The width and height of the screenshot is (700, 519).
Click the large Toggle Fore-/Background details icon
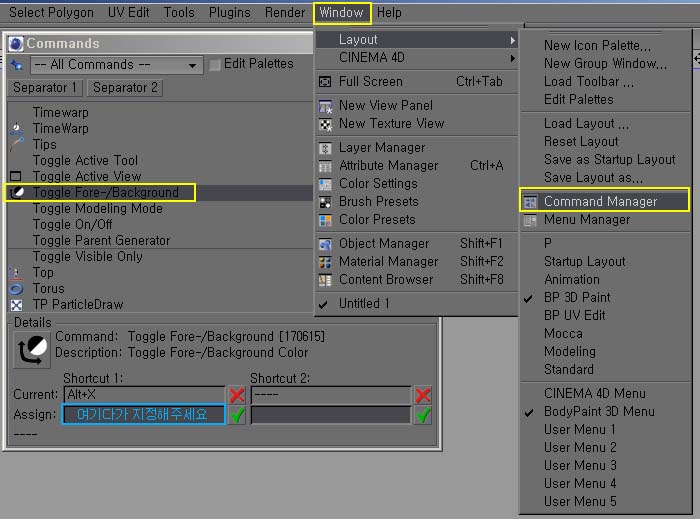[32, 350]
